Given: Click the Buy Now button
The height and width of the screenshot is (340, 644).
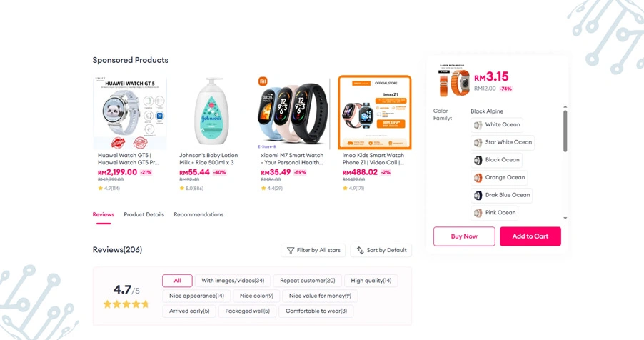Looking at the screenshot, I should point(464,236).
